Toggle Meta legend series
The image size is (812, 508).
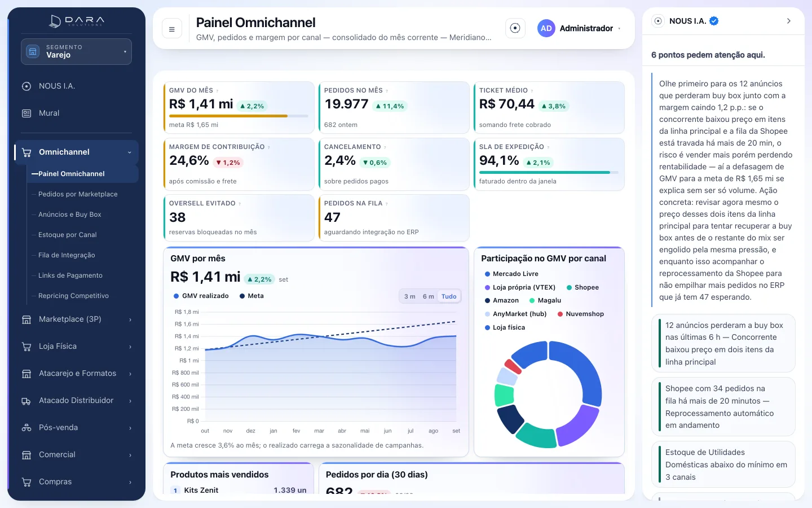[251, 296]
